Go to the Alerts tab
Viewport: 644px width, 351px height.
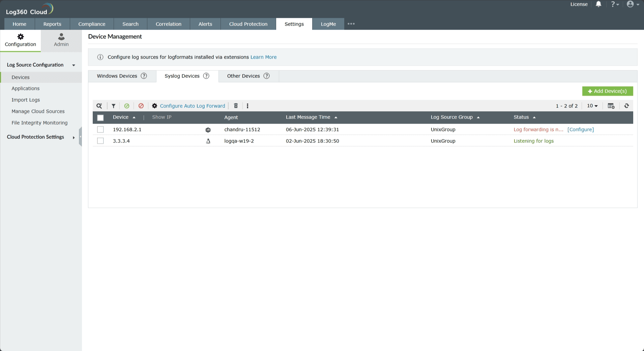(205, 24)
